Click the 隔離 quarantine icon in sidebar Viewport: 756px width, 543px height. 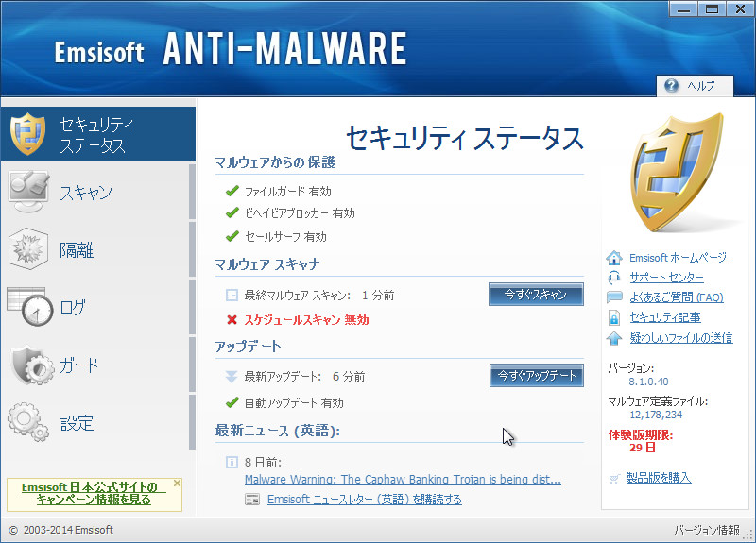(28, 248)
